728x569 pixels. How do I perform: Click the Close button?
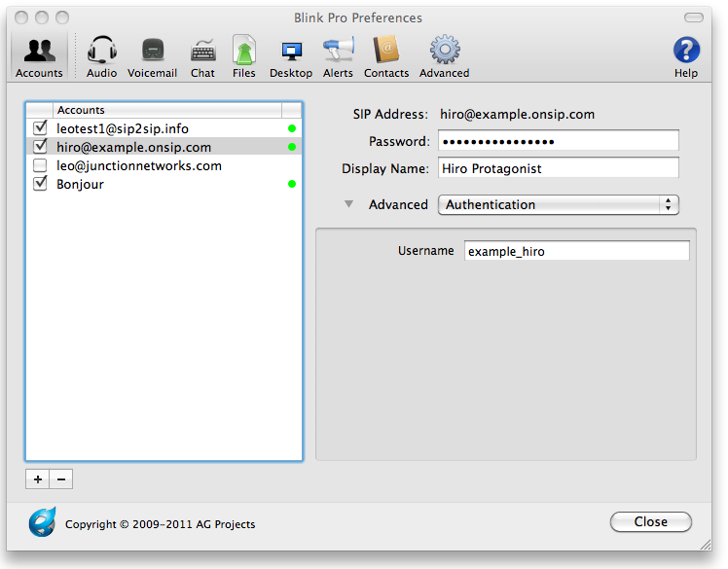(x=651, y=521)
